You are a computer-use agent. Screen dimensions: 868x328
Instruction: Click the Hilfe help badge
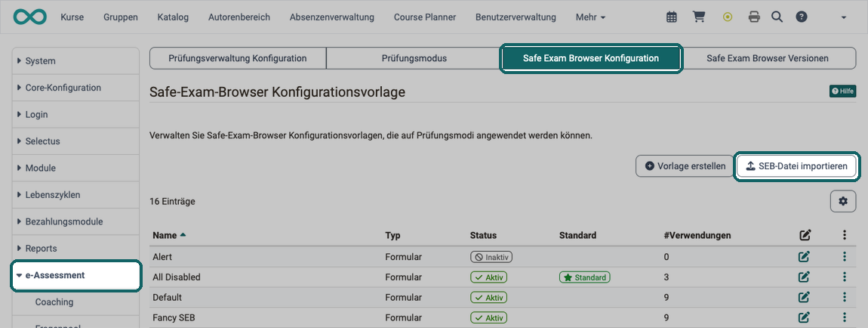pyautogui.click(x=842, y=91)
